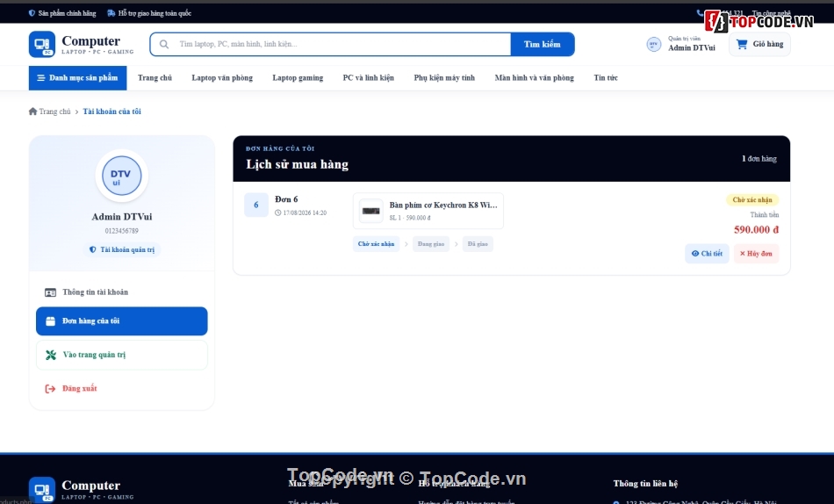
Task: Click the home icon in breadcrumb
Action: click(x=33, y=112)
